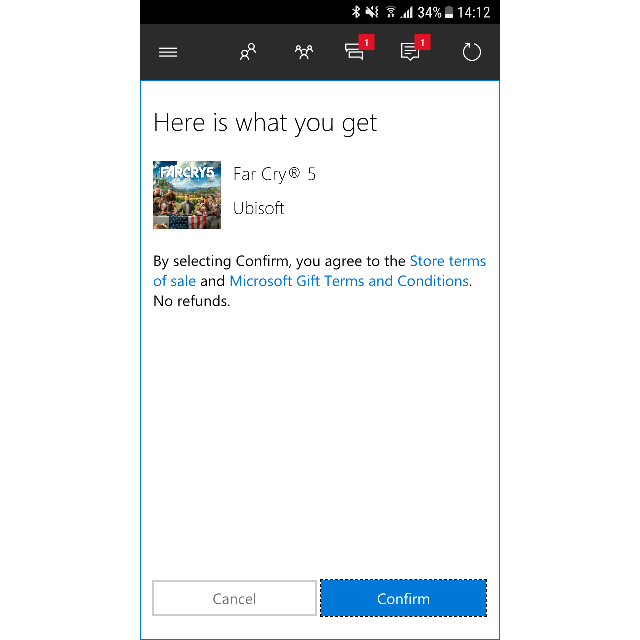Tap Bluetooth icon in status bar
Image resolution: width=640 pixels, height=640 pixels.
pyautogui.click(x=356, y=12)
